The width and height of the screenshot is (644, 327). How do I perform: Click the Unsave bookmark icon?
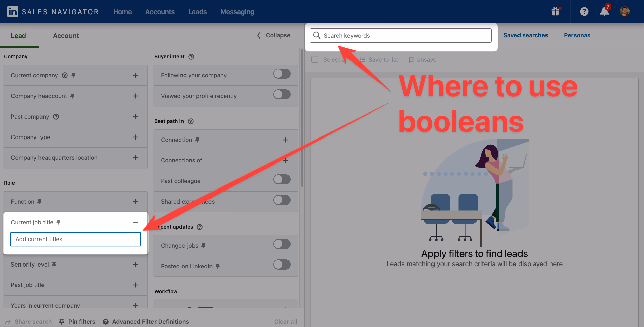tap(411, 60)
